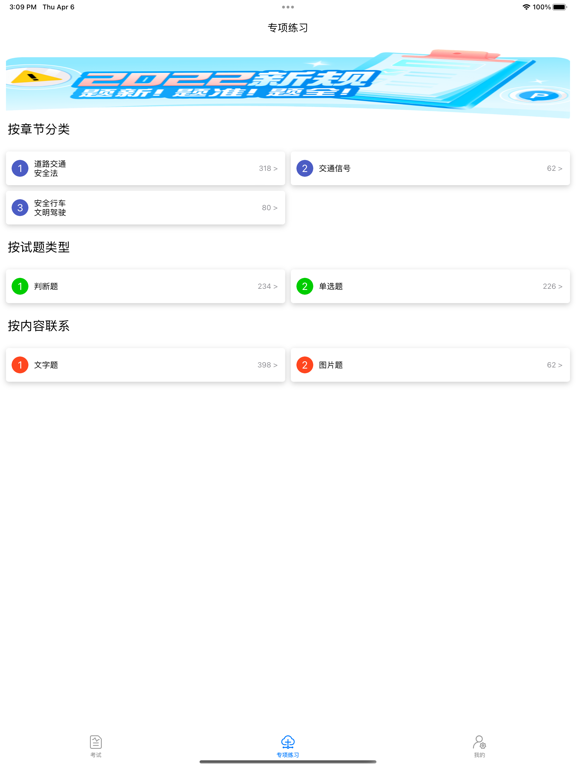
Task: Expand the 80 > chevron for 安全行车文明驾驶
Action: (x=269, y=208)
